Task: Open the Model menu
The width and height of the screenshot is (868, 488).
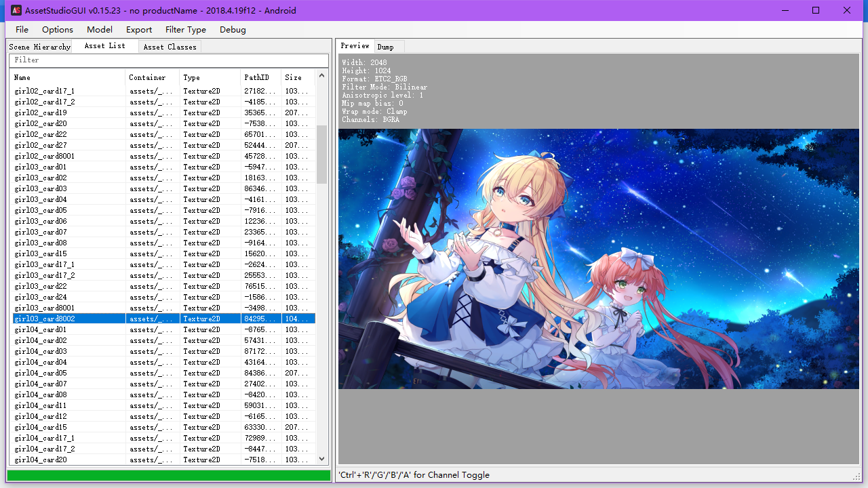Action: coord(100,29)
